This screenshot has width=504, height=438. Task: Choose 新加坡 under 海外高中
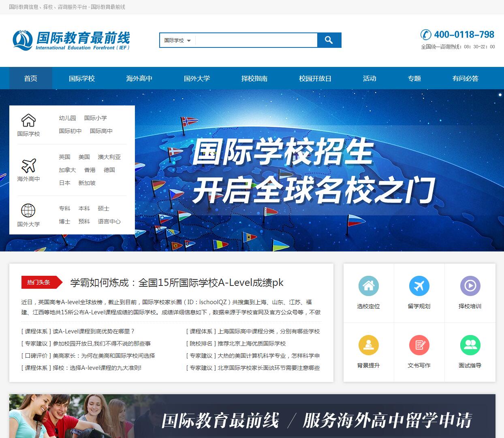pos(87,183)
